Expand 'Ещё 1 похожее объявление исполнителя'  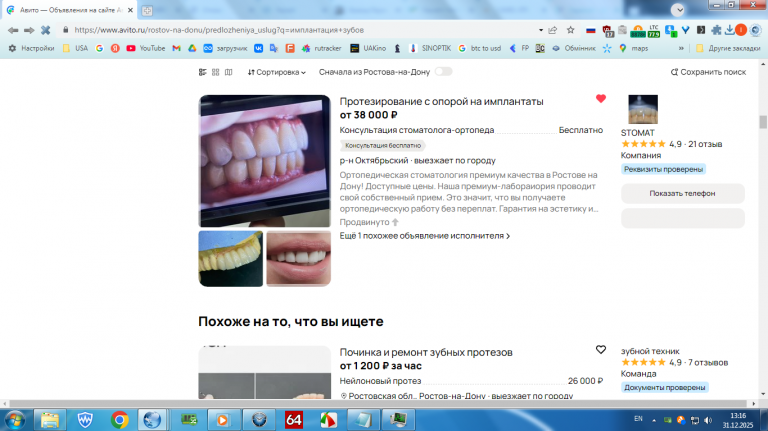click(x=425, y=236)
